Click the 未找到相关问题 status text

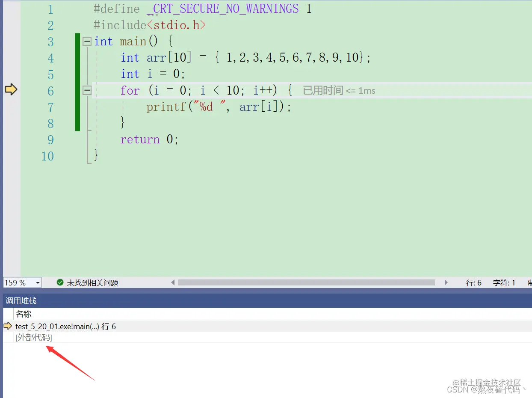click(x=92, y=283)
